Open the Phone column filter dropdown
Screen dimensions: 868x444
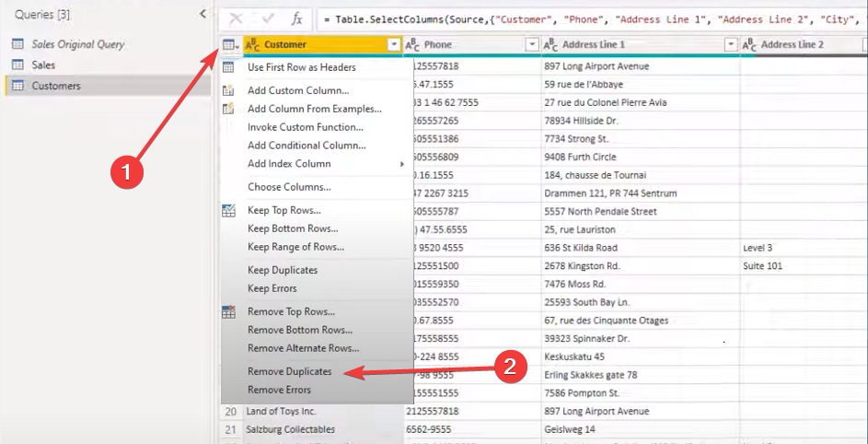[532, 44]
